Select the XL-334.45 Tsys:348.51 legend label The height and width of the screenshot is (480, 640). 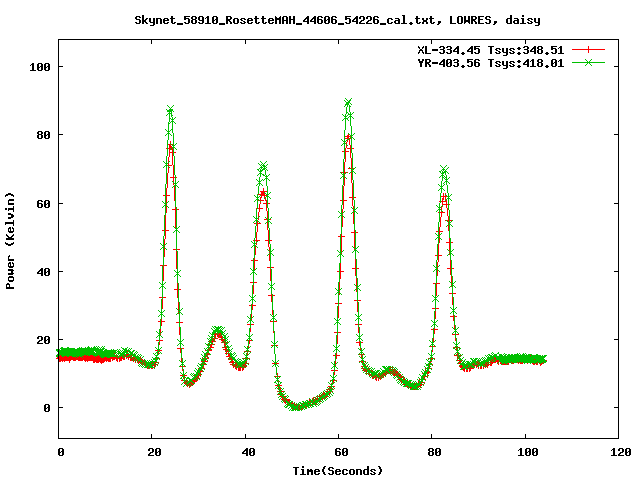tap(490, 50)
